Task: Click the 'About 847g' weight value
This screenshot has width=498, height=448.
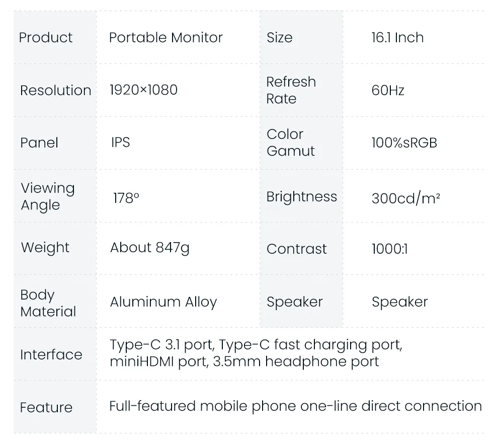Action: (x=149, y=248)
